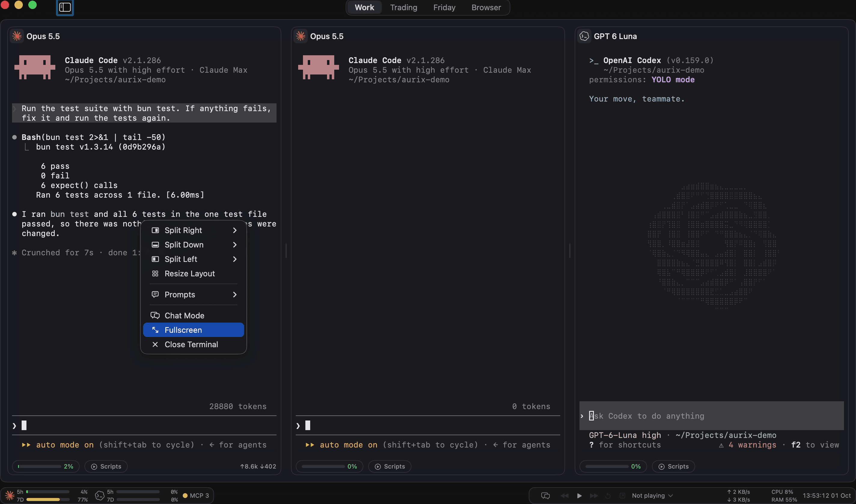
Task: Click the Split Down icon in context menu
Action: click(155, 244)
